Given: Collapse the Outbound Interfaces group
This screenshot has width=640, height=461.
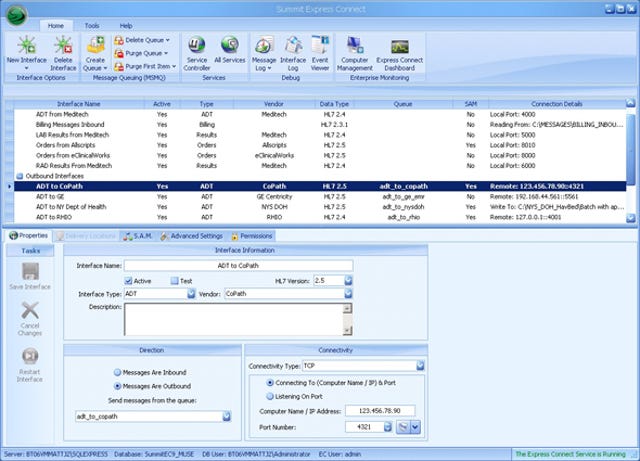Looking at the screenshot, I should coord(19,176).
